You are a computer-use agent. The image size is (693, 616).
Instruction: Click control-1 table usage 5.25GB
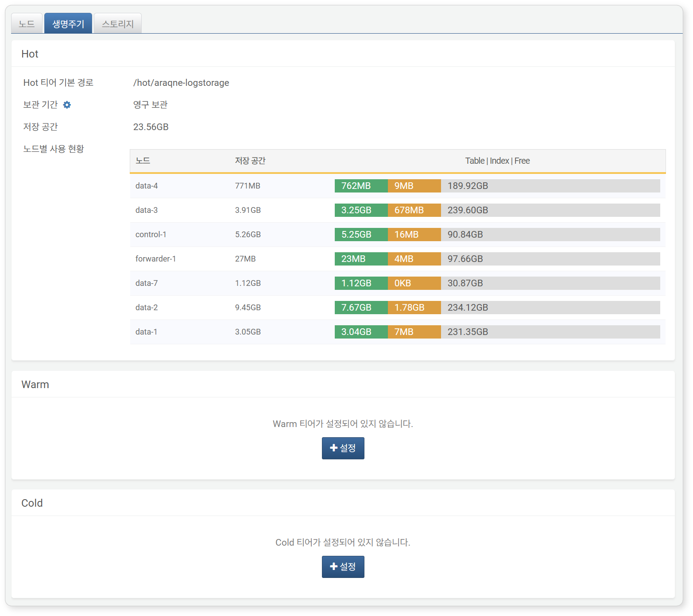[361, 235]
